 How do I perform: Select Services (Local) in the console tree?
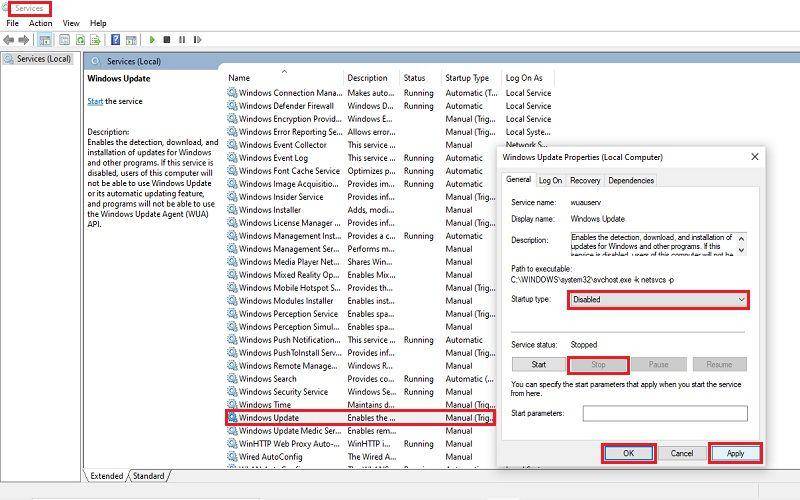point(39,59)
